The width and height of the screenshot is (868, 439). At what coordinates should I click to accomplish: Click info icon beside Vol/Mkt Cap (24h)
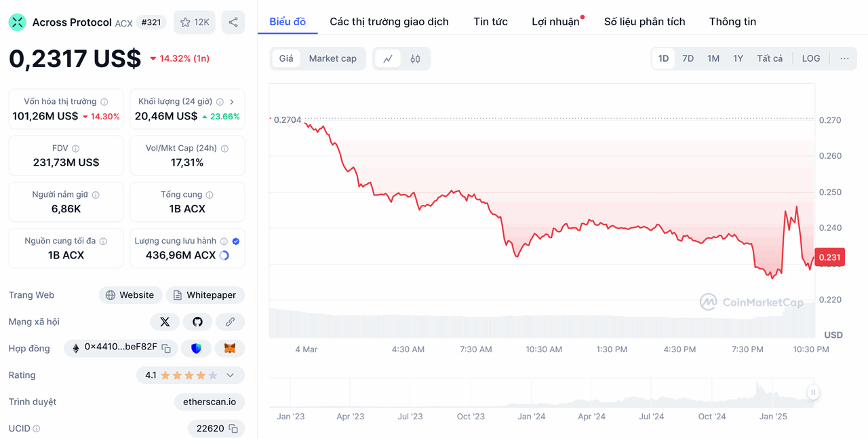click(224, 149)
